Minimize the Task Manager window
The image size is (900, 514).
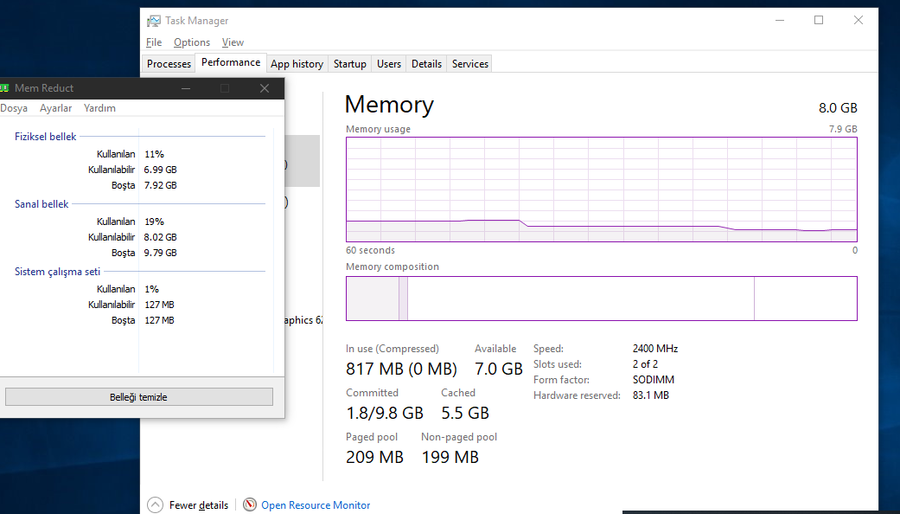[x=779, y=20]
